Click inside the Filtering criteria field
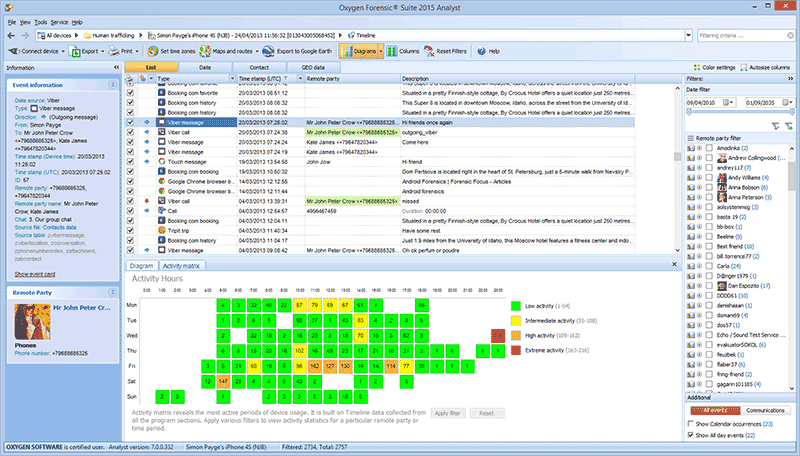The height and width of the screenshot is (456, 800). coord(740,36)
